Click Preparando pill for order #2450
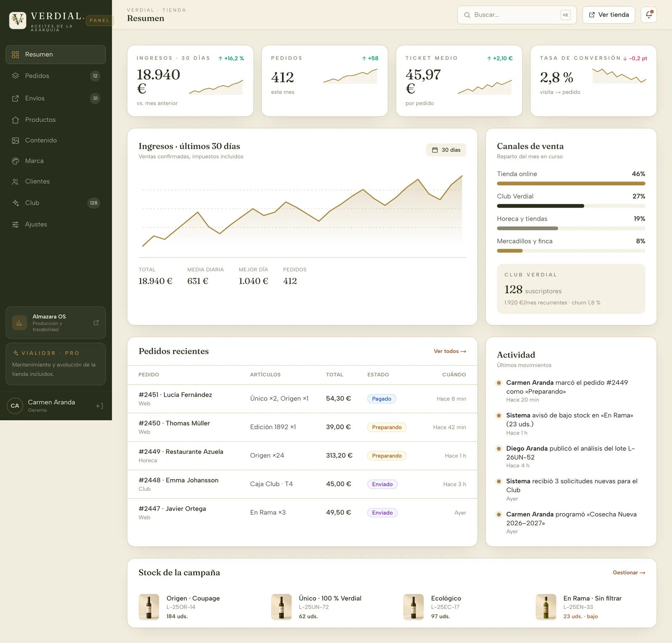Viewport: 672px width, 643px height. pyautogui.click(x=387, y=427)
